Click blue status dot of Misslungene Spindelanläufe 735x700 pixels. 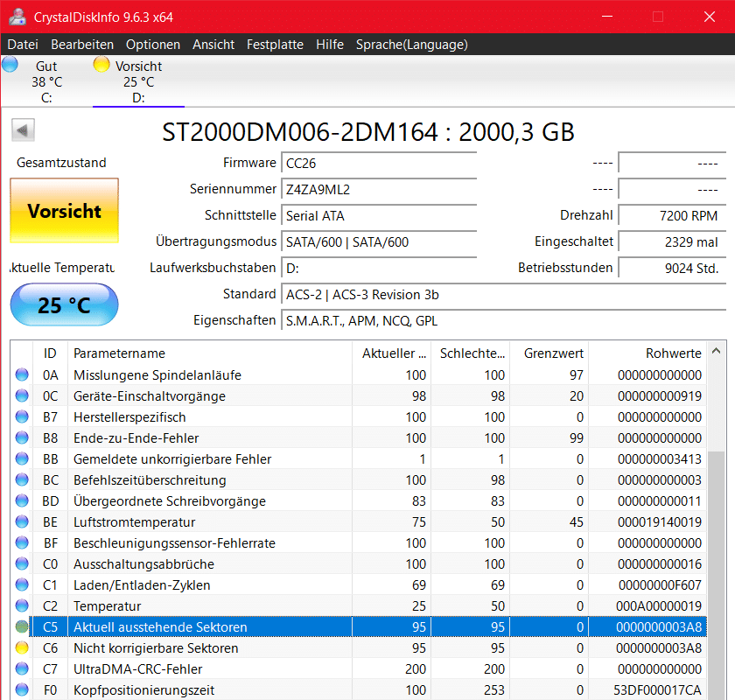pyautogui.click(x=22, y=375)
